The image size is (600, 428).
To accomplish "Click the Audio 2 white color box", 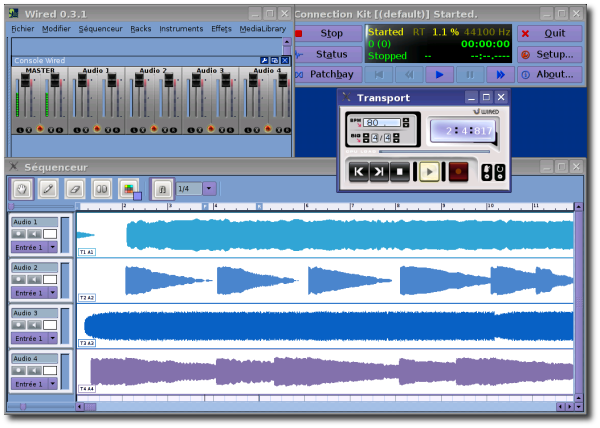I will point(50,280).
